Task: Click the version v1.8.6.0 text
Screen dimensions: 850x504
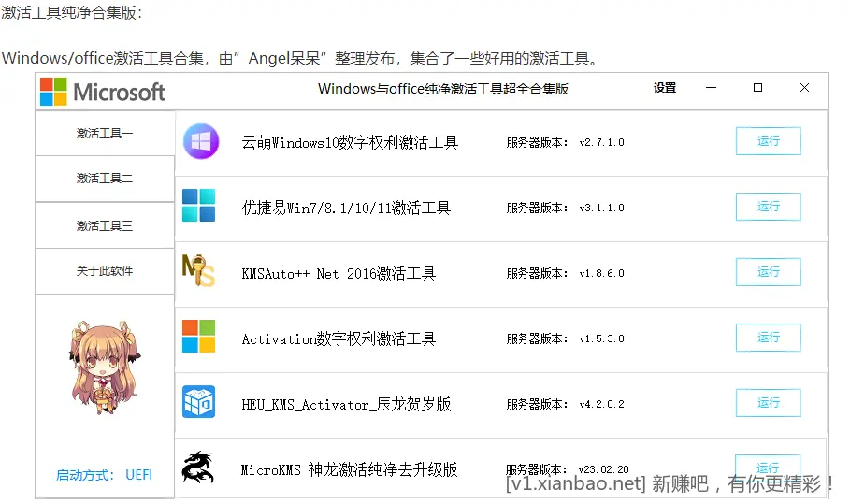Action: [601, 274]
